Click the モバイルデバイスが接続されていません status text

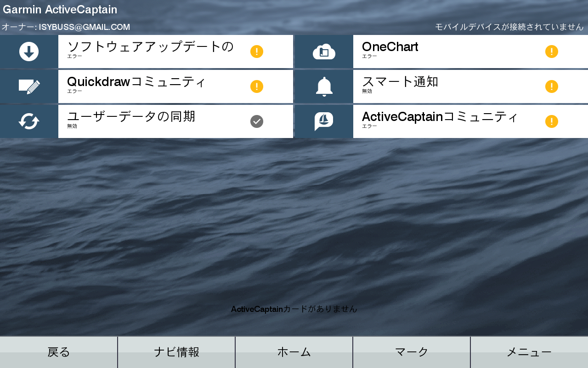click(509, 27)
